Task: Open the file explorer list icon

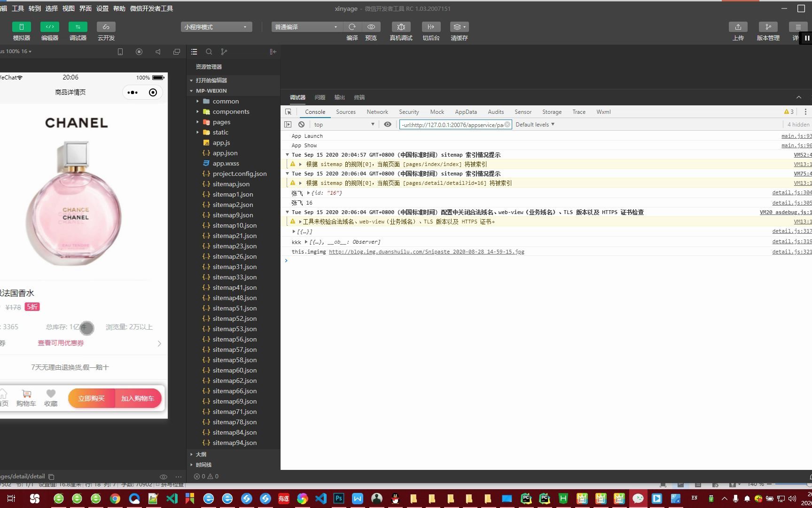Action: [194, 52]
